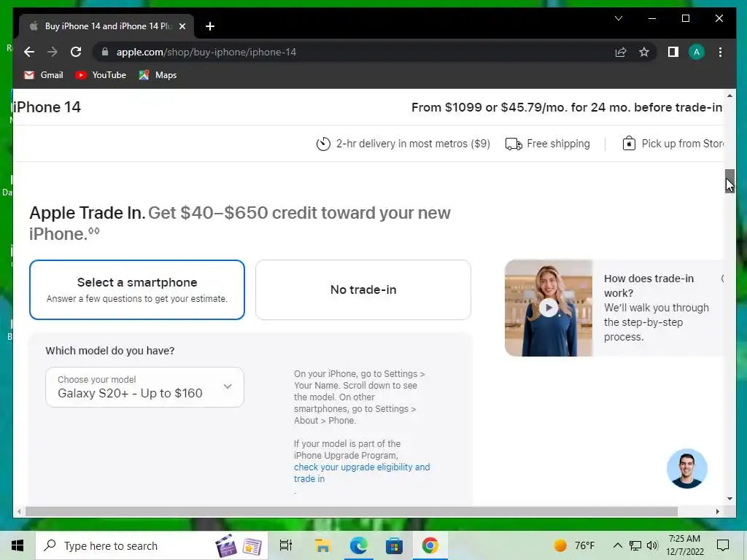Open a new browser tab
Viewport: 747px width, 560px height.
(x=210, y=26)
